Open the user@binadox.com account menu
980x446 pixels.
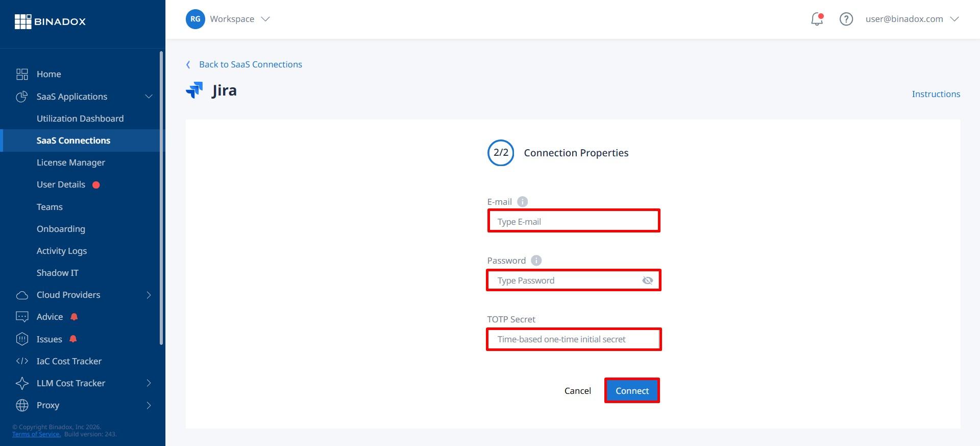coord(912,19)
